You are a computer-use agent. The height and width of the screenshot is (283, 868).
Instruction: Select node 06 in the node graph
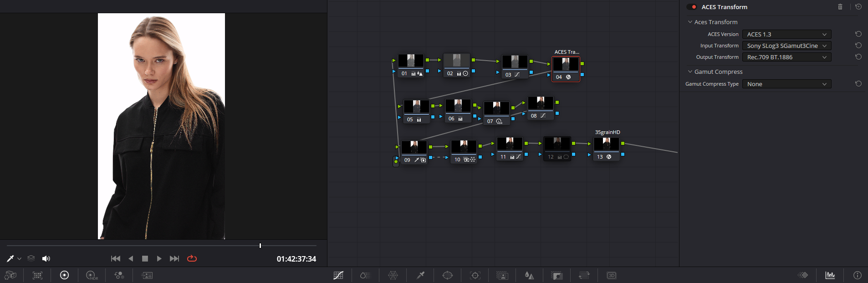pos(458,110)
